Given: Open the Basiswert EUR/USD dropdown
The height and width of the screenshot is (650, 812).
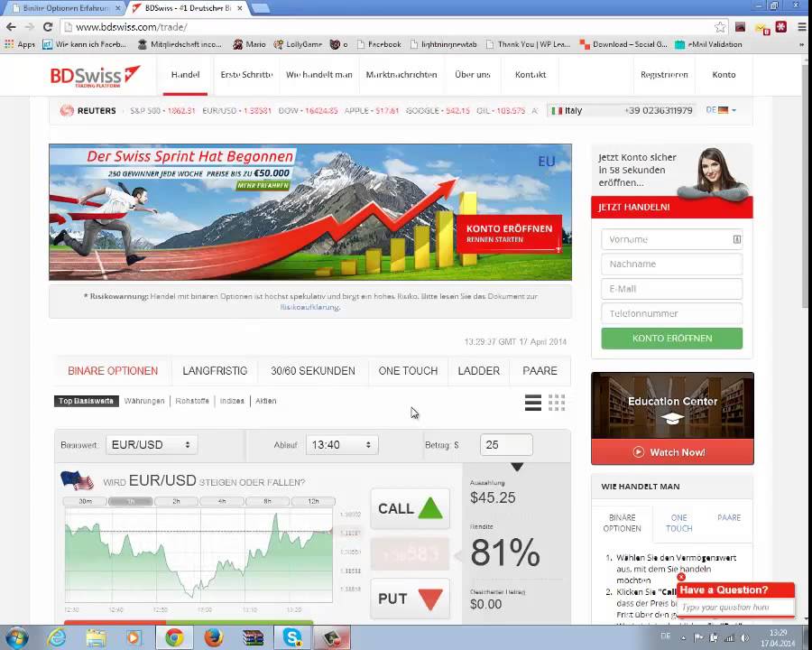Looking at the screenshot, I should tap(152, 445).
